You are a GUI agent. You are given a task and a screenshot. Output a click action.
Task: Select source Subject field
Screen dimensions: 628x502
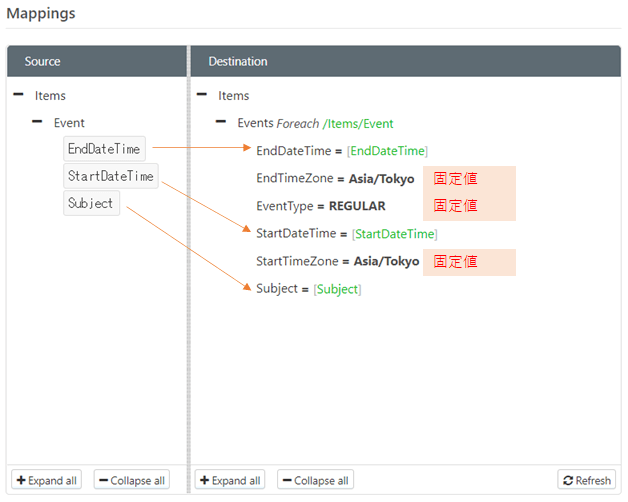tap(91, 203)
